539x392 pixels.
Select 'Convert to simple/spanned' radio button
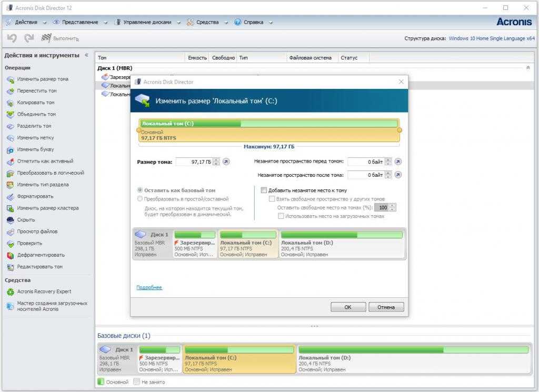140,199
